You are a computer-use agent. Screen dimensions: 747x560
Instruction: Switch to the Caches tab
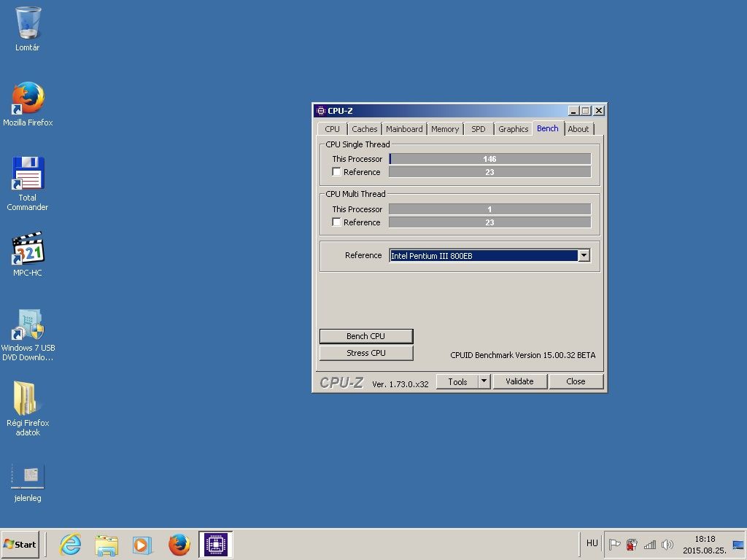[x=365, y=129]
